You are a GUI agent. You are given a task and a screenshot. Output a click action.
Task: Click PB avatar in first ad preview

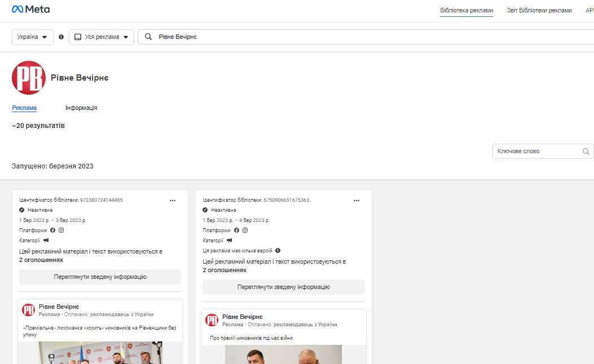click(28, 310)
